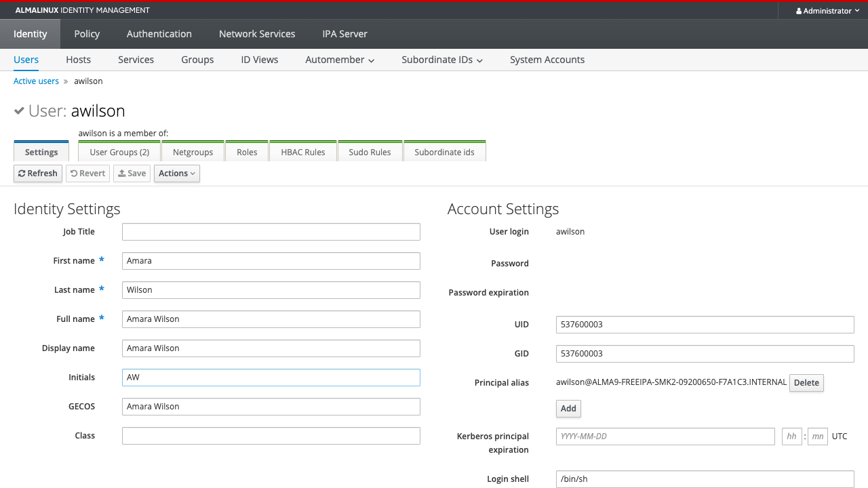Click into the Job Title field
The height and width of the screenshot is (488, 868).
click(271, 232)
